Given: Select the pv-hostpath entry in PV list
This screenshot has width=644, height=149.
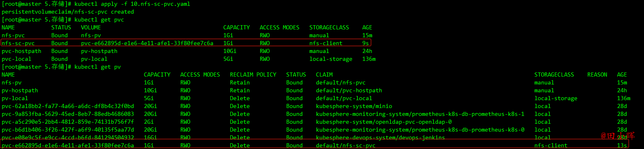Looking at the screenshot, I should [x=20, y=90].
